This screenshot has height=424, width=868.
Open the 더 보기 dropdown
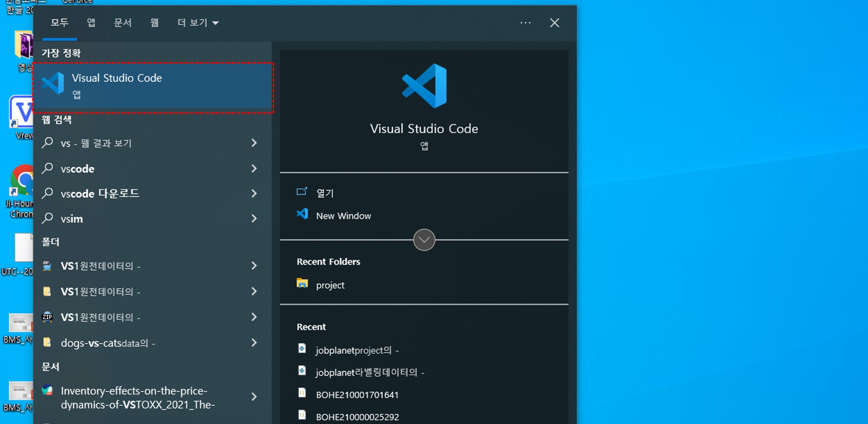point(198,23)
